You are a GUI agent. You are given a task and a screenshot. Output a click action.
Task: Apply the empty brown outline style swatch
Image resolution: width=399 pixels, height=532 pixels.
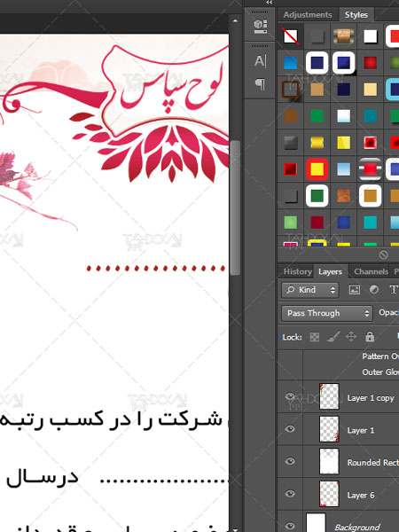[x=291, y=90]
